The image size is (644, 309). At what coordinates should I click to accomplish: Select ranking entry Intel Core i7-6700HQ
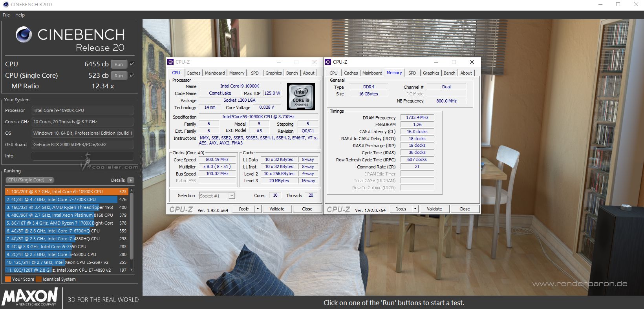(67, 231)
